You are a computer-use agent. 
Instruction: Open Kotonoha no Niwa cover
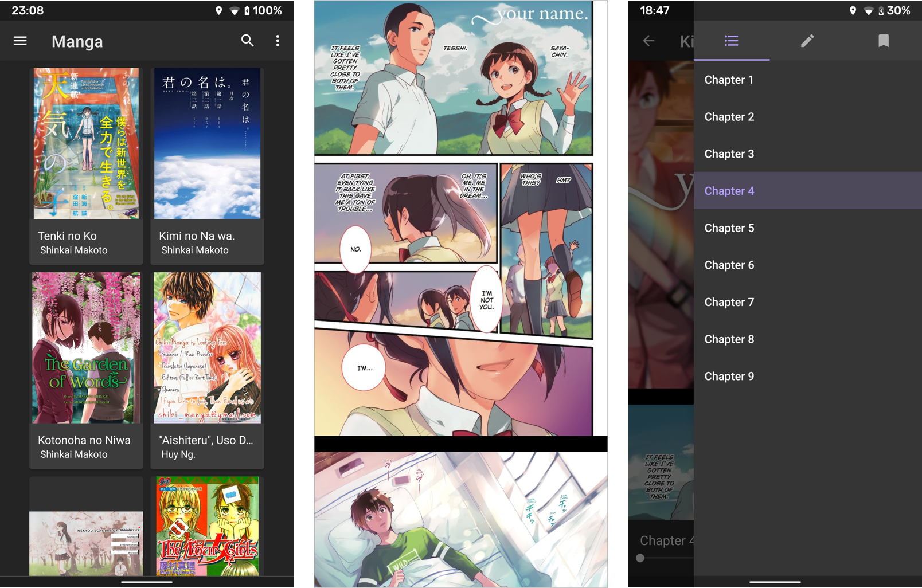(x=86, y=348)
